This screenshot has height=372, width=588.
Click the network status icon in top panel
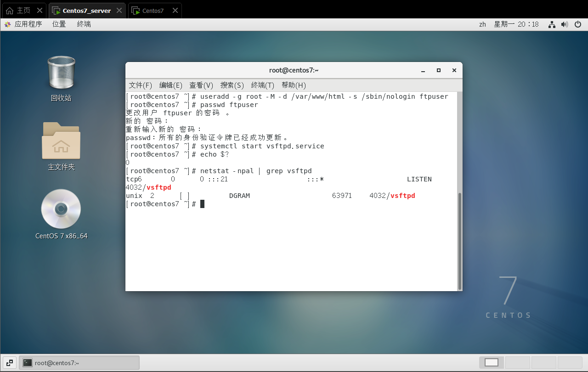tap(552, 24)
